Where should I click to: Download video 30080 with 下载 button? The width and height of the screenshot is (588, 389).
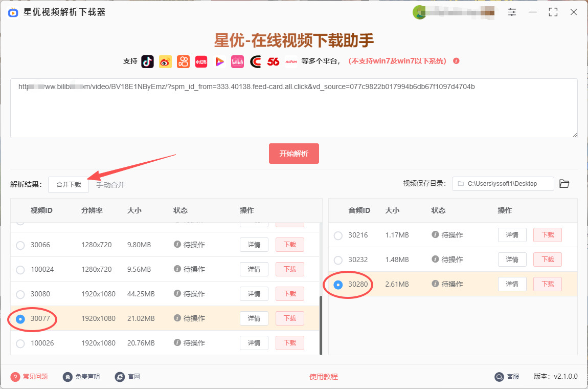click(x=290, y=294)
